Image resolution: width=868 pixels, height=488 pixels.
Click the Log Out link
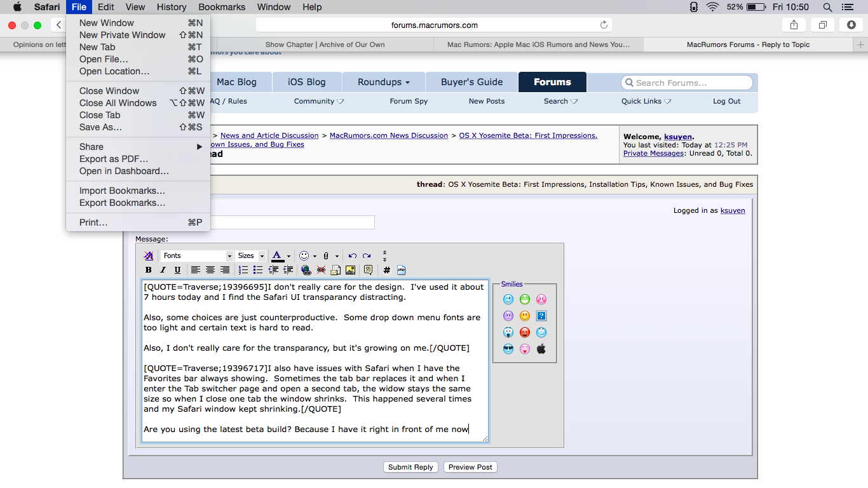(726, 101)
